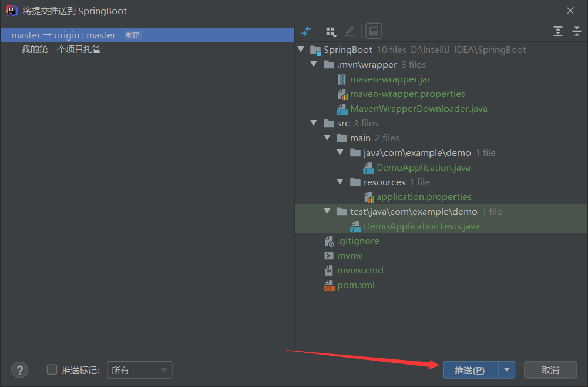Click the resources folder icon
The image size is (588, 387).
pyautogui.click(x=355, y=182)
